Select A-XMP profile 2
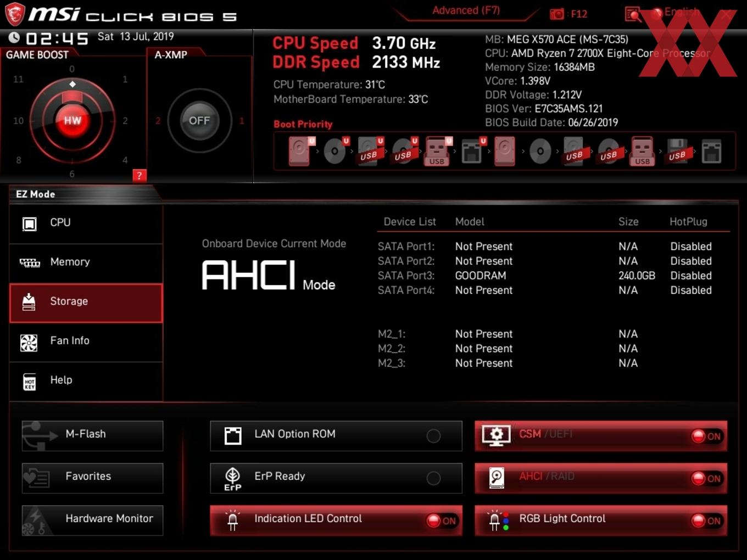 [x=158, y=120]
